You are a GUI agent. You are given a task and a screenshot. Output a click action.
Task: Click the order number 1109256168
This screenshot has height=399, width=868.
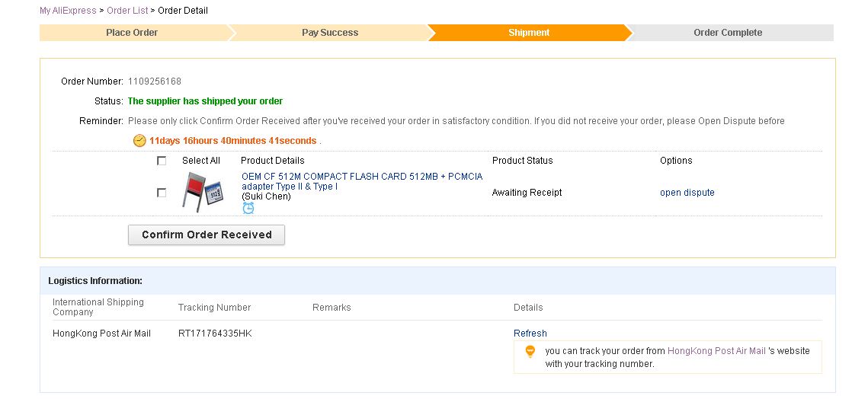tap(155, 81)
